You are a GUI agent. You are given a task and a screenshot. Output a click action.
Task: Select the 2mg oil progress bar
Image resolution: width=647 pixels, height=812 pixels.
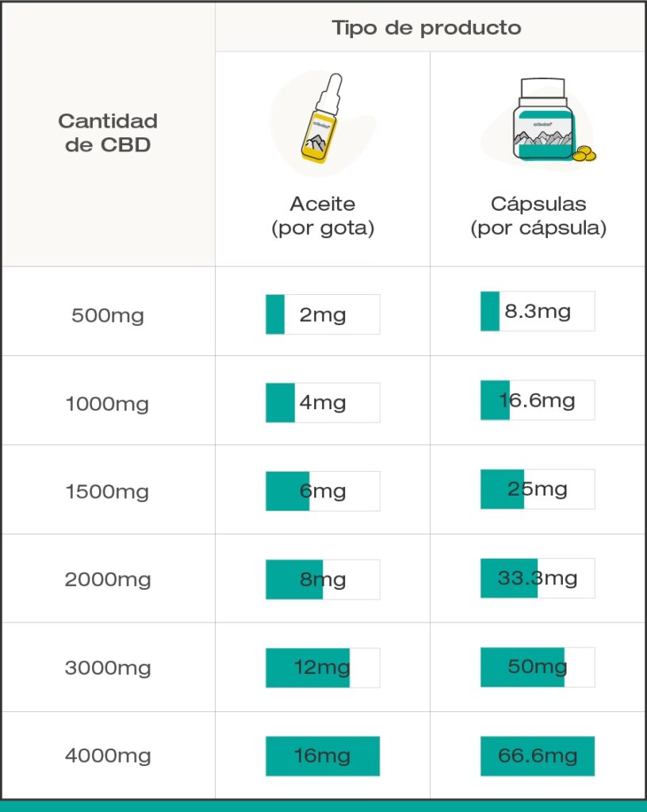tap(323, 315)
